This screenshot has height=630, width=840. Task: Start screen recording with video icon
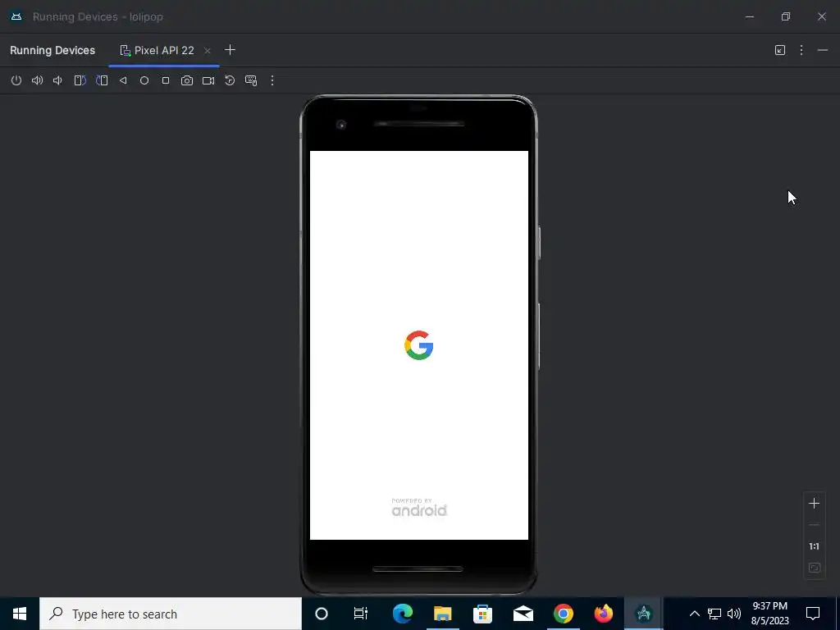pyautogui.click(x=208, y=80)
